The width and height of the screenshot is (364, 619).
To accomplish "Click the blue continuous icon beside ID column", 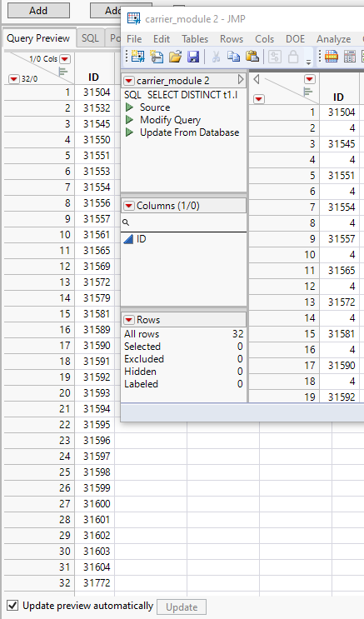I will pyautogui.click(x=128, y=239).
